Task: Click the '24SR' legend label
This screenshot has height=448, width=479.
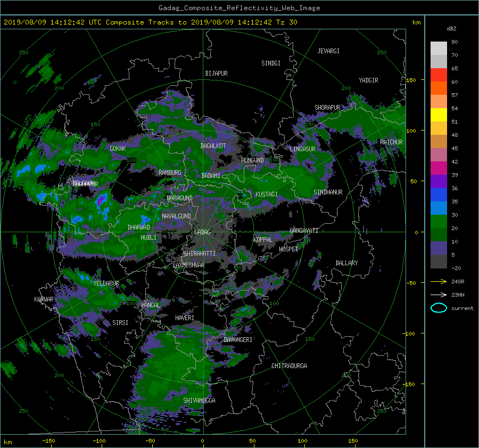Action: (458, 282)
